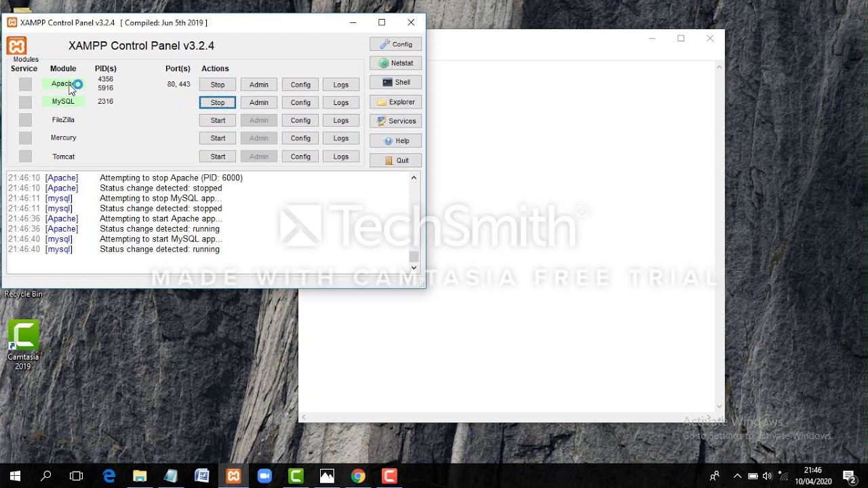Open Windows Services from XAMPP
This screenshot has width=868, height=488.
tap(396, 121)
